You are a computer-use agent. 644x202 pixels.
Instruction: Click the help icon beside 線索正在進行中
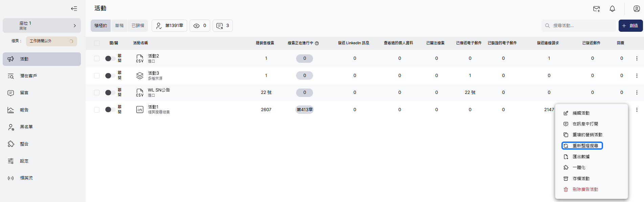tap(317, 43)
